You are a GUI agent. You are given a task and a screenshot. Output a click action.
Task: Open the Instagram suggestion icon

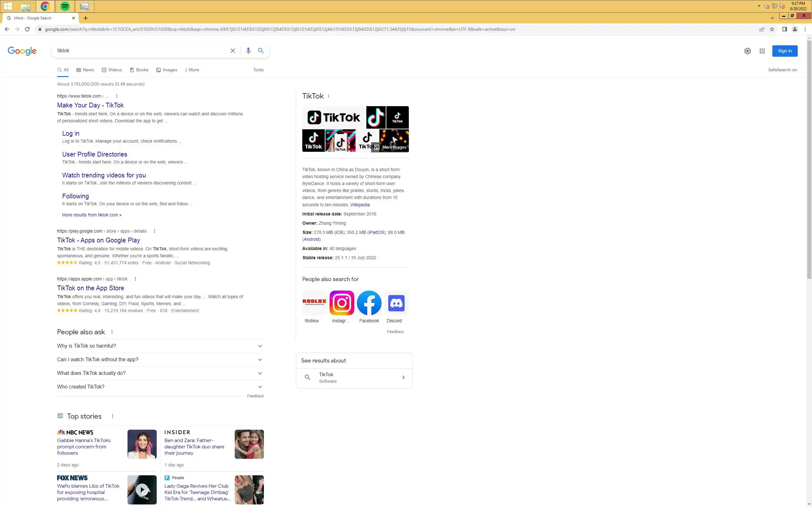342,303
